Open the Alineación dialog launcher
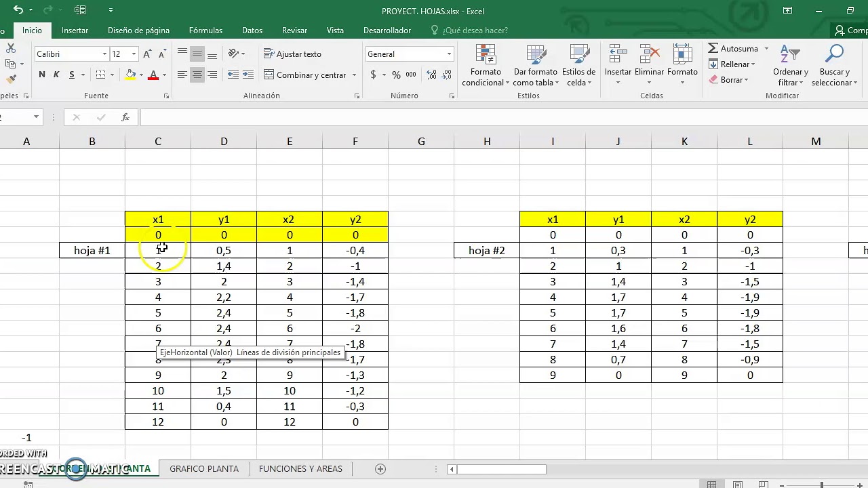The height and width of the screenshot is (488, 868). tap(357, 96)
